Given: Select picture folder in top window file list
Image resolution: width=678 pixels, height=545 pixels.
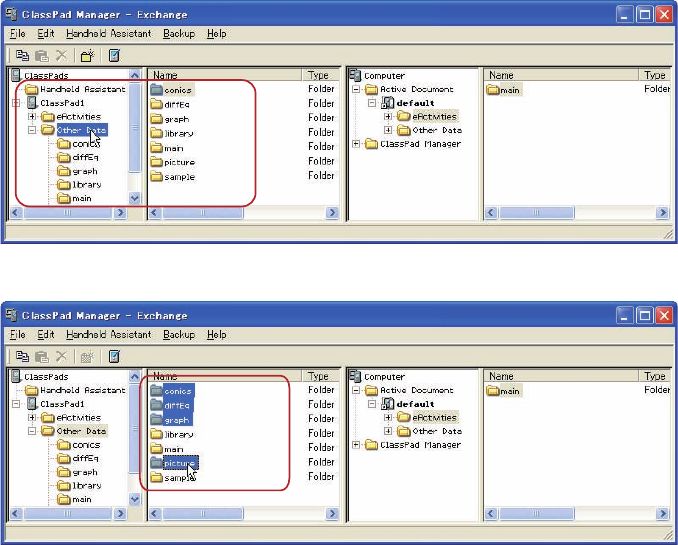Looking at the screenshot, I should 173,162.
